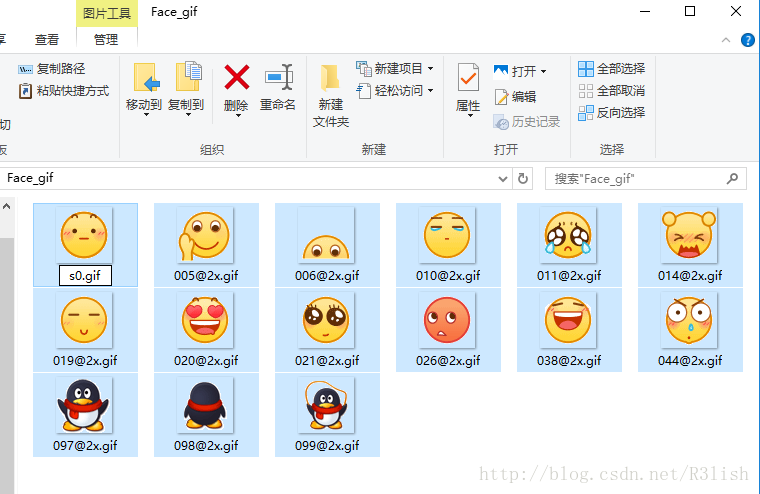Image resolution: width=760 pixels, height=494 pixels.
Task: Select the 014@2x.gif thumbnail
Action: [689, 235]
